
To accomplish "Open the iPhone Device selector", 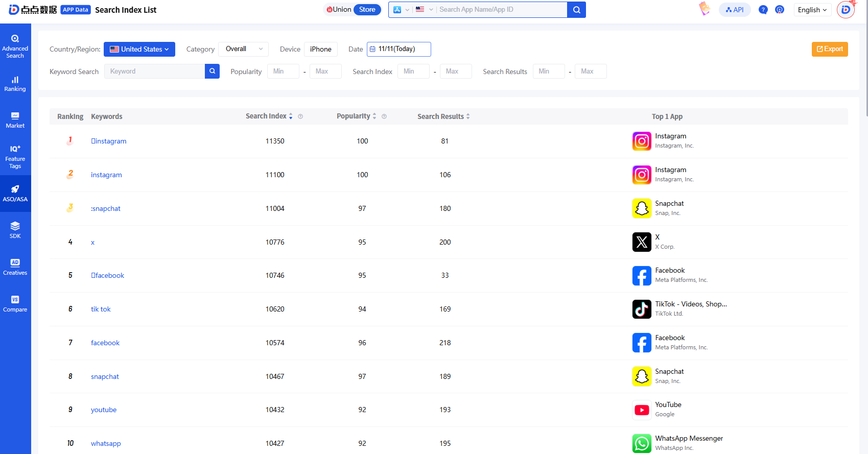I will tap(321, 49).
